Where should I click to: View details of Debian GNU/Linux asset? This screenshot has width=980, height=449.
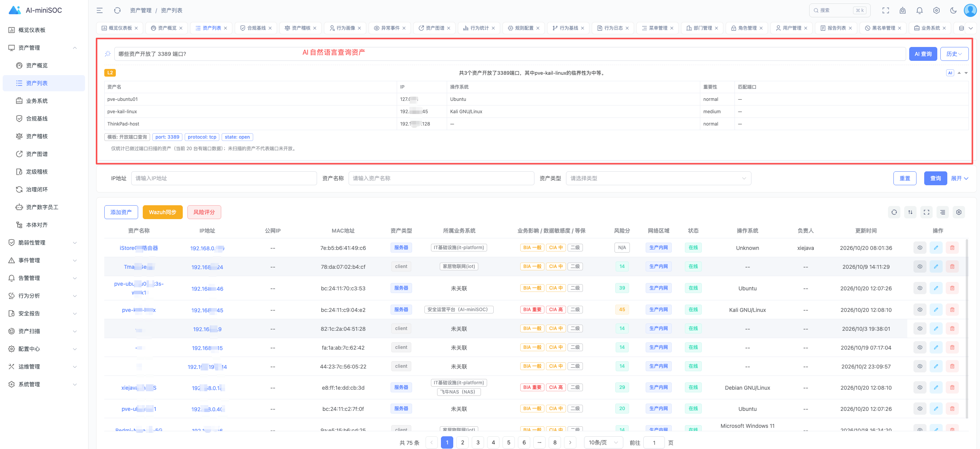coord(920,387)
